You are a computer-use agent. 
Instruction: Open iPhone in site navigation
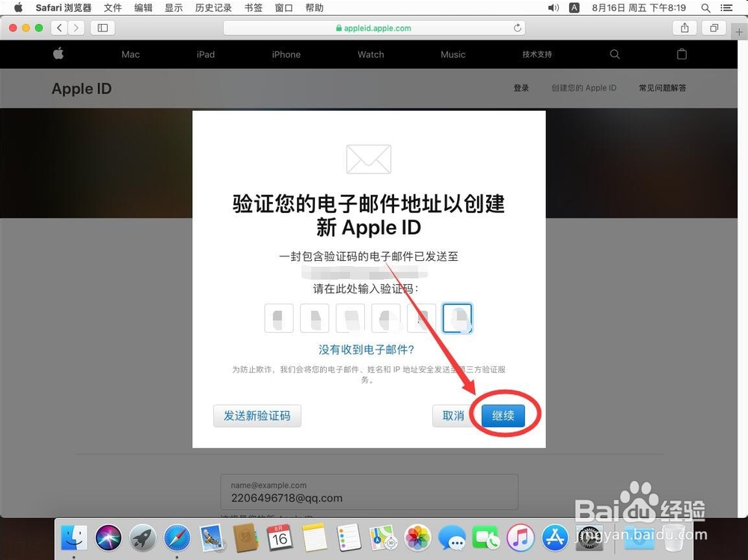(286, 55)
